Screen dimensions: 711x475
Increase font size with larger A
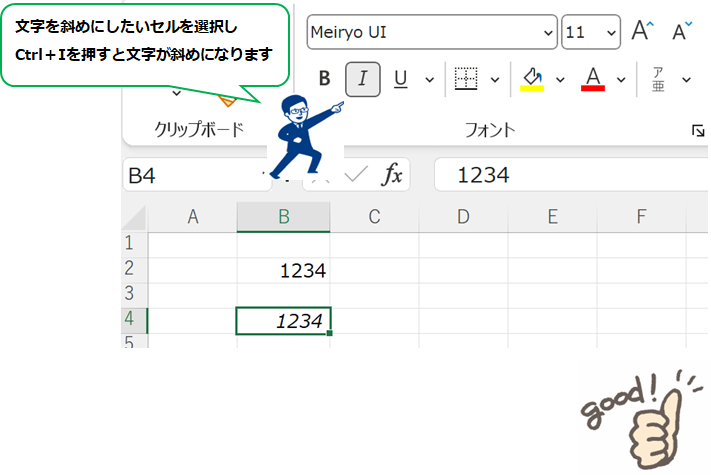[x=642, y=31]
